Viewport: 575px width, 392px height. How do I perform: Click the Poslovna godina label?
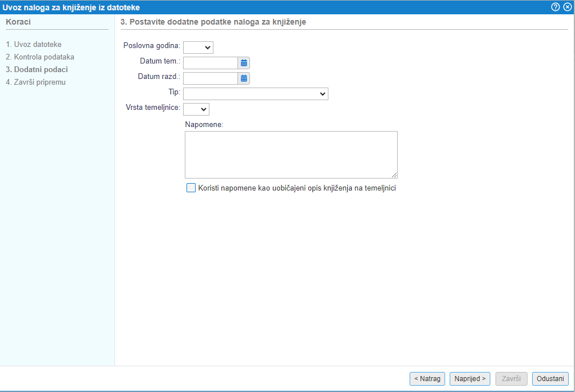pyautogui.click(x=152, y=45)
